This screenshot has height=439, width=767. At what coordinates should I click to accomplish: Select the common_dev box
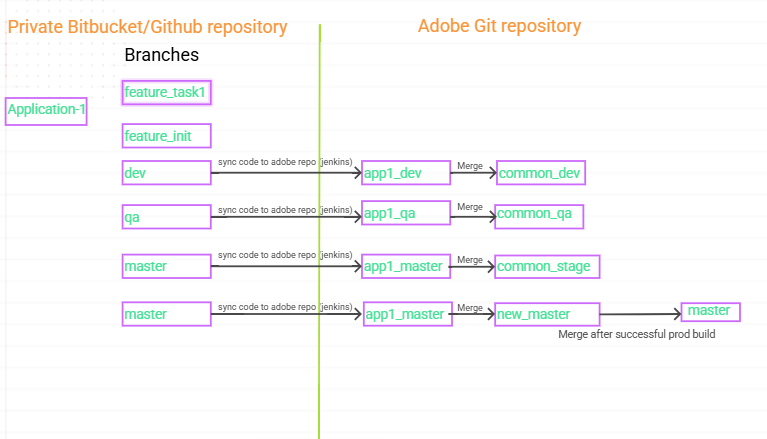[541, 173]
